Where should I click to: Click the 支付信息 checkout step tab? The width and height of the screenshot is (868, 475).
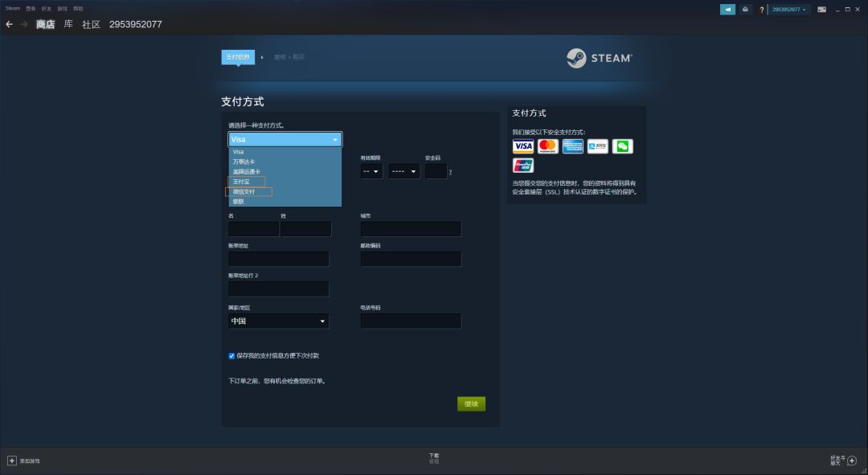238,57
